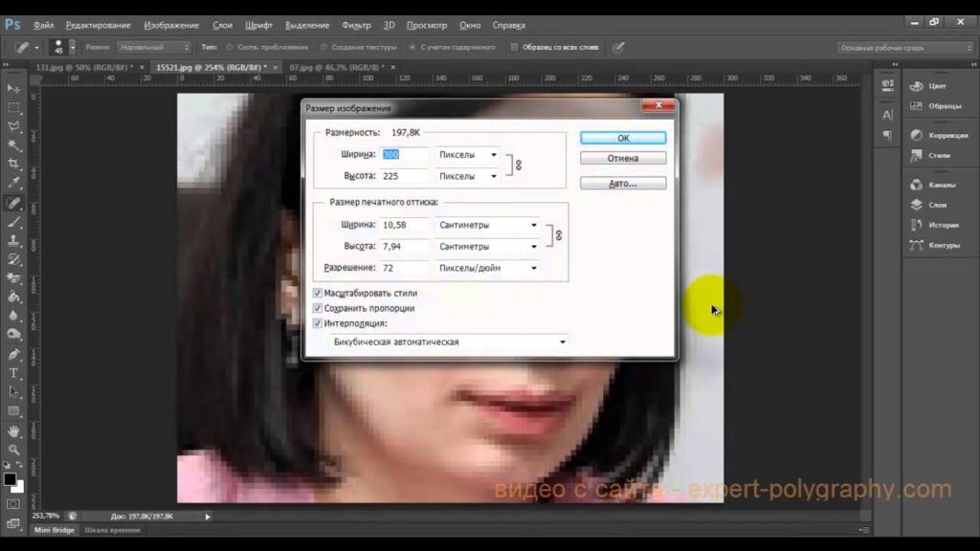
Task: Select the Crop tool in the toolbar
Action: tap(14, 164)
